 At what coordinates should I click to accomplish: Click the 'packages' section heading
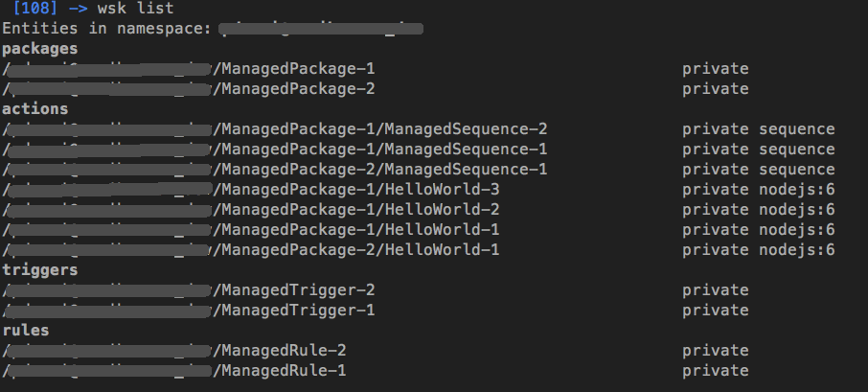(x=40, y=49)
